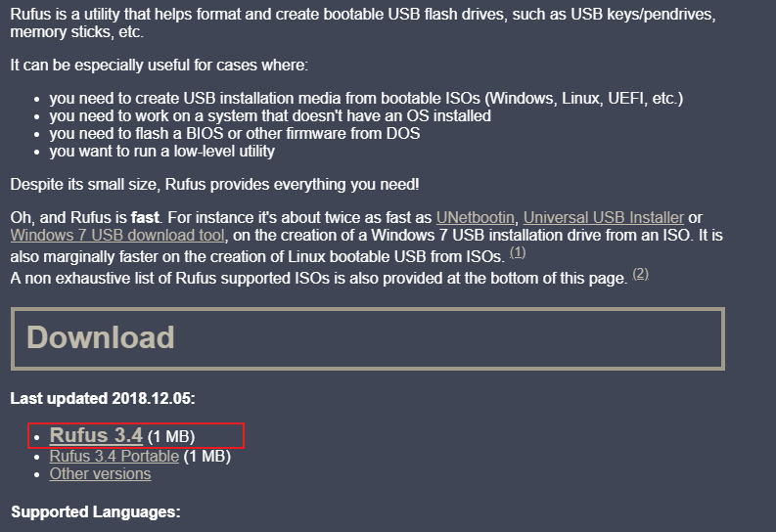Click 'It can be especially useful' line
Image resolution: width=776 pixels, height=532 pixels.
point(159,65)
